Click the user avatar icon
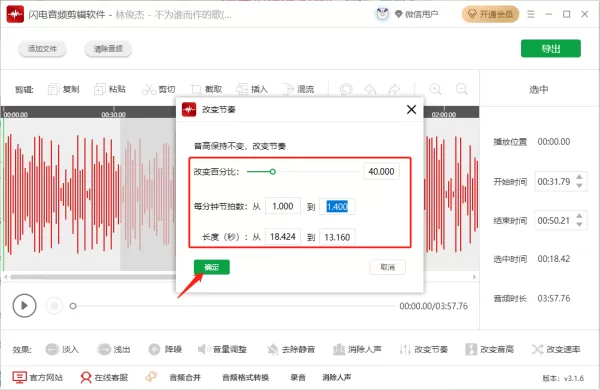This screenshot has width=600, height=390. pyautogui.click(x=382, y=14)
